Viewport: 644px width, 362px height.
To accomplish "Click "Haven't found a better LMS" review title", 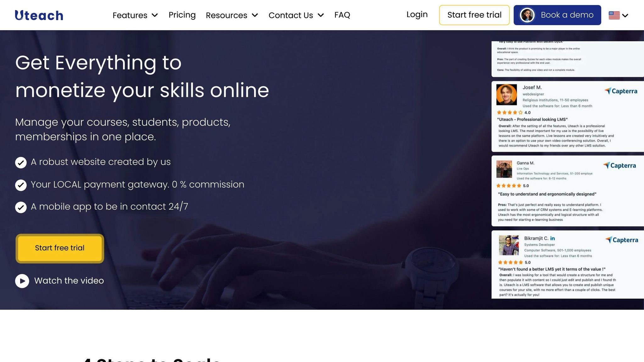I will [552, 269].
